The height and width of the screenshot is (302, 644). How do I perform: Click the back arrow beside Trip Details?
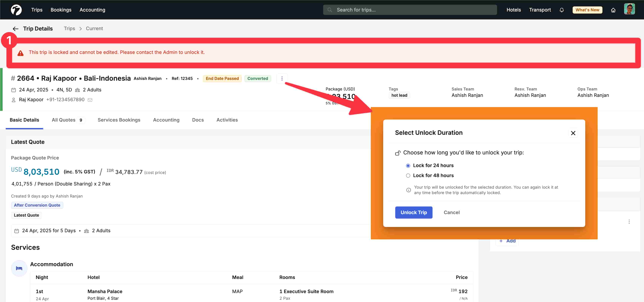click(15, 28)
